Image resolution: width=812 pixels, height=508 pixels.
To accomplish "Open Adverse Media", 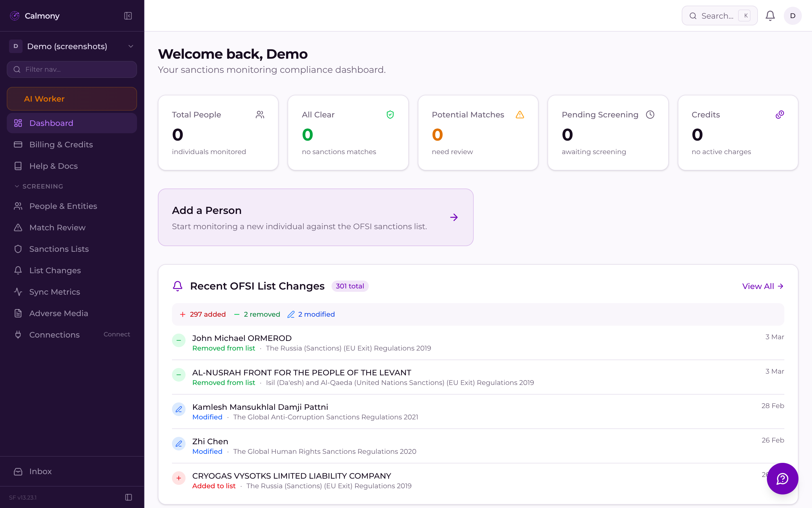I will tap(72, 314).
